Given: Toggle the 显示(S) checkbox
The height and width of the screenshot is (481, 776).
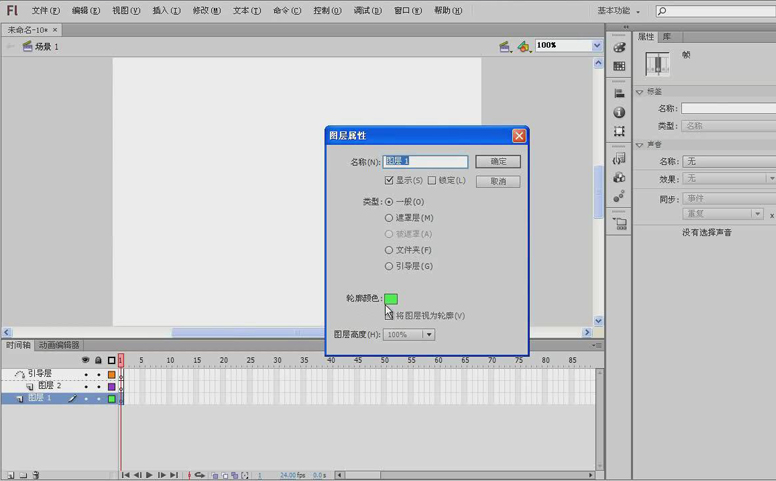Looking at the screenshot, I should point(390,181).
